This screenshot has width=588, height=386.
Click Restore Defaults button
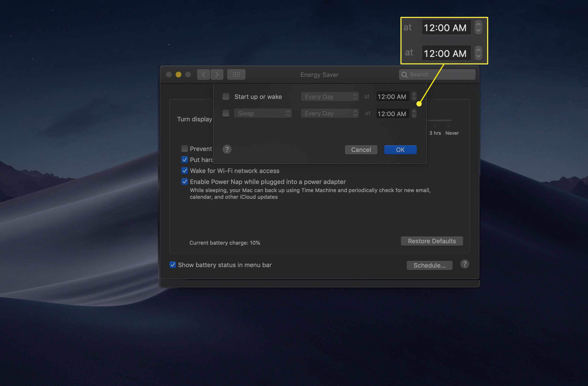tap(431, 241)
